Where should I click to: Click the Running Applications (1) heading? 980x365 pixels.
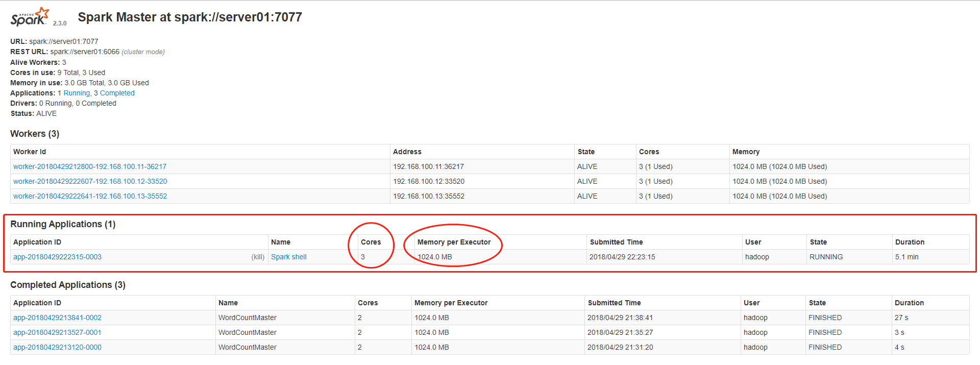[x=63, y=224]
